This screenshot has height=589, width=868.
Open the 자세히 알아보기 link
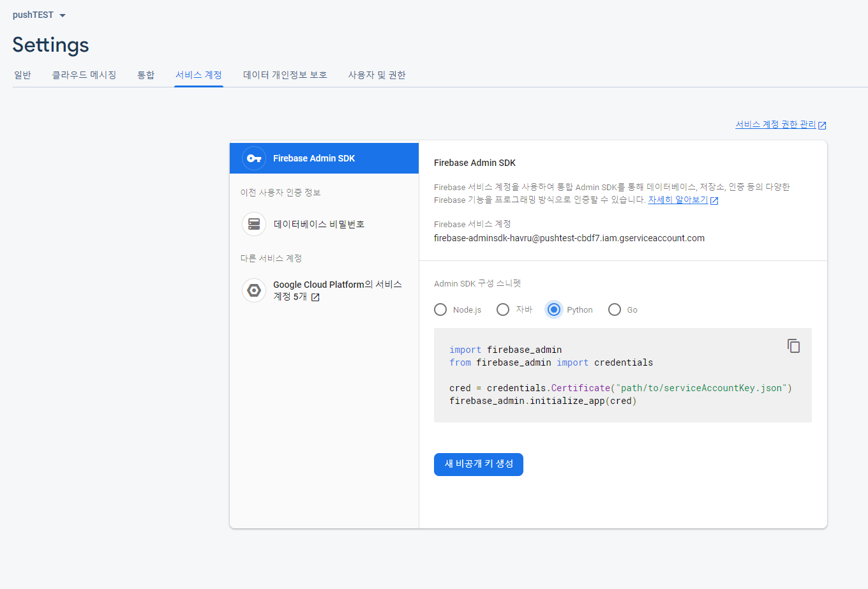[678, 200]
